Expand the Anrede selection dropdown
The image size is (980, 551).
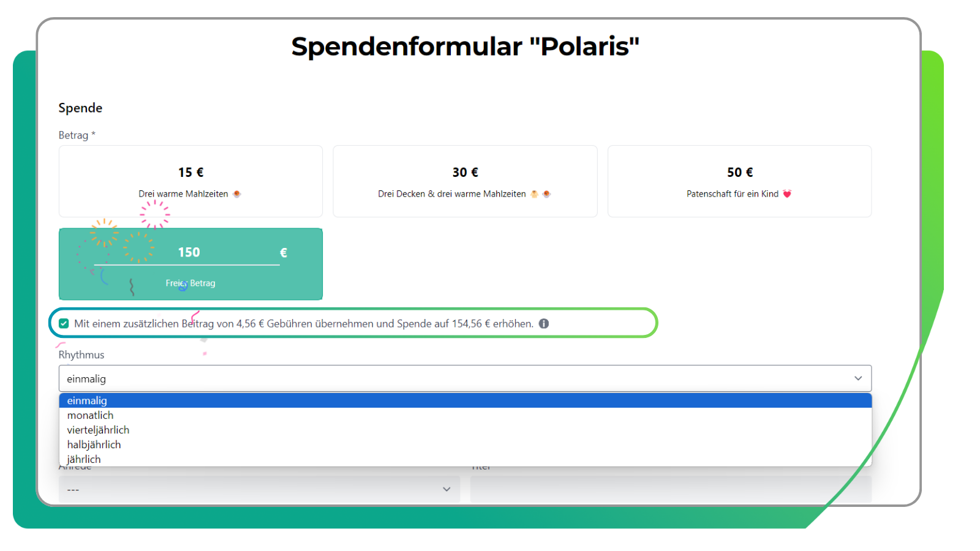(x=257, y=489)
